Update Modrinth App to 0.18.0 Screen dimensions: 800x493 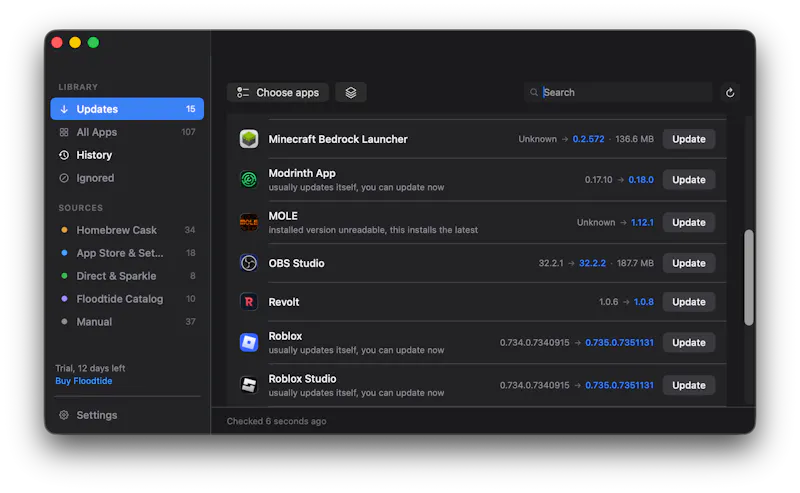click(688, 180)
